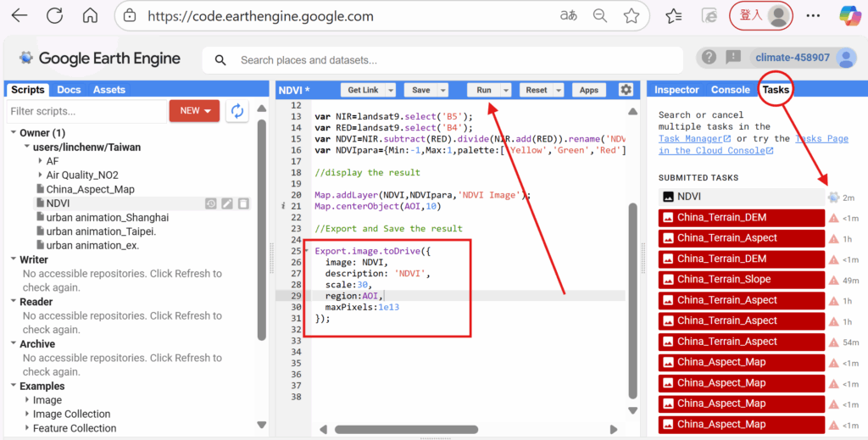Focus the Filter scripts input
The width and height of the screenshot is (868, 440).
click(86, 111)
